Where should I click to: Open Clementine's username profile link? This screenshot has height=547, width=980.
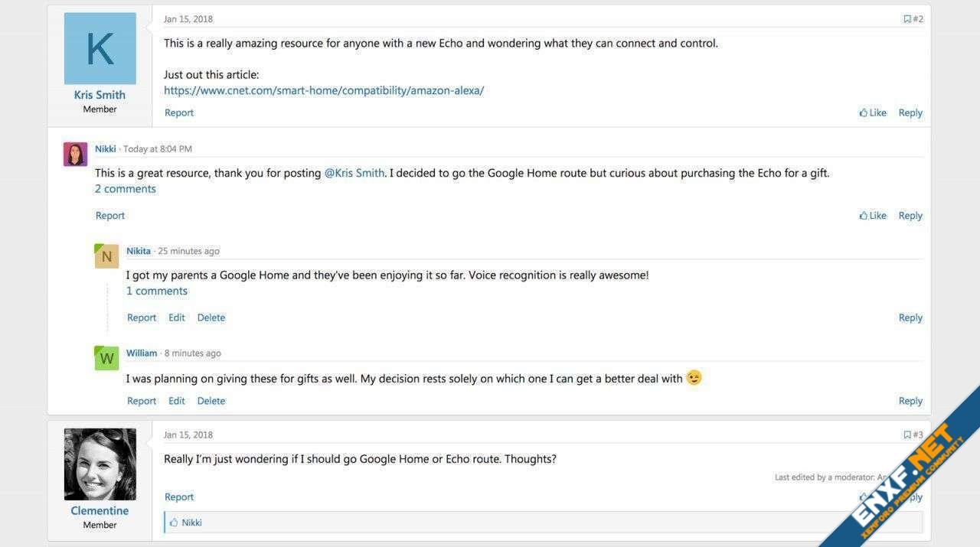tap(100, 511)
